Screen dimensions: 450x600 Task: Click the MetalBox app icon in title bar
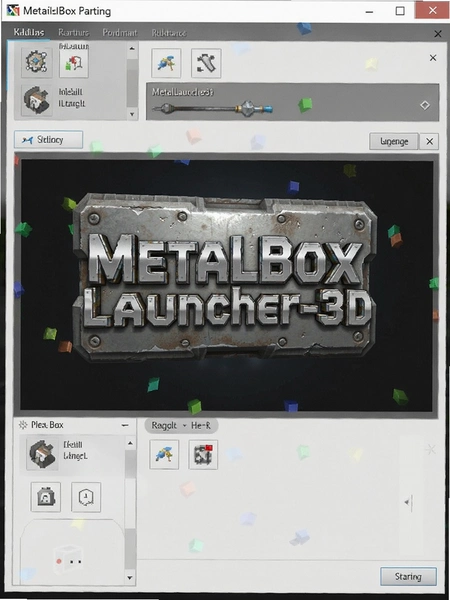tap(12, 10)
